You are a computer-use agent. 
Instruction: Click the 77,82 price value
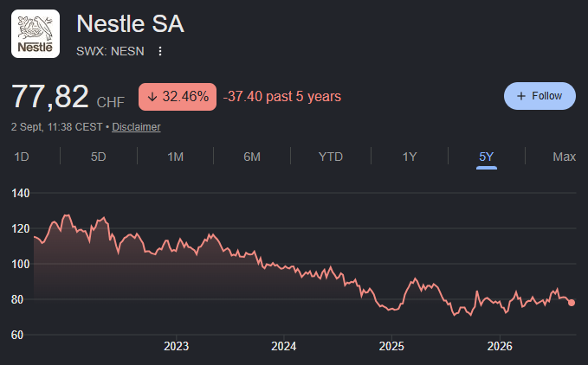50,97
